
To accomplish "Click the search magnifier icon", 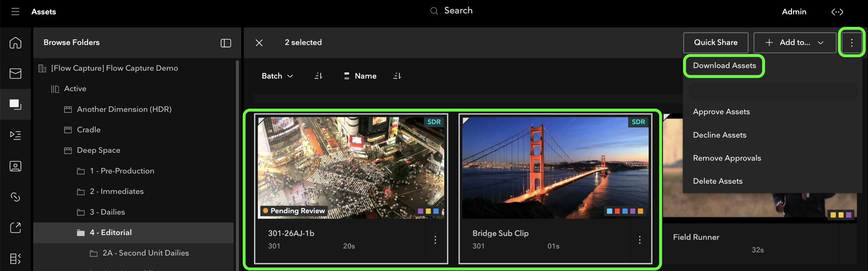I will click(434, 11).
